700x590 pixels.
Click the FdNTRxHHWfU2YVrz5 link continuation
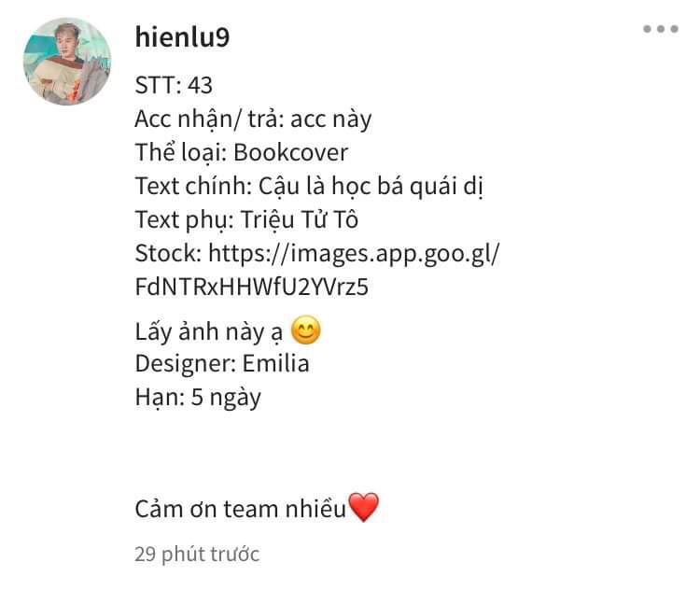(x=252, y=287)
